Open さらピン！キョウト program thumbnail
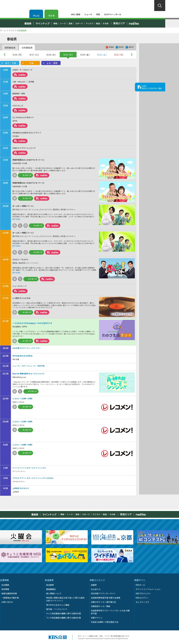Screen dimensions: 179x644 117,268
